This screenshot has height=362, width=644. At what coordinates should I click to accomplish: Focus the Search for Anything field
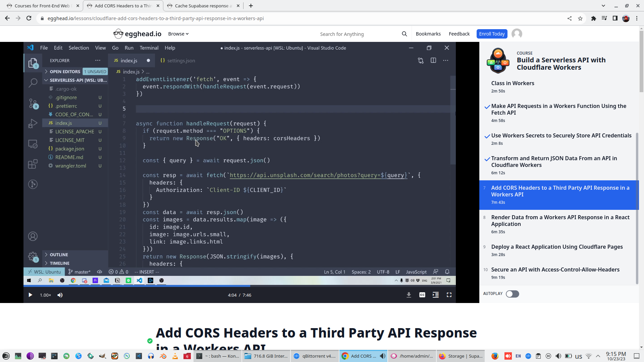[x=356, y=34]
